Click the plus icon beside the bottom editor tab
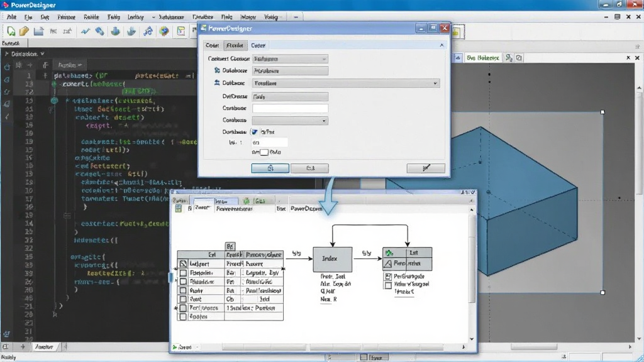The height and width of the screenshot is (362, 644). 23,347
